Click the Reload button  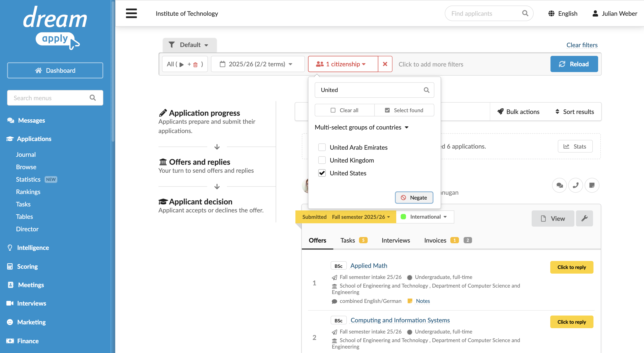coord(574,64)
